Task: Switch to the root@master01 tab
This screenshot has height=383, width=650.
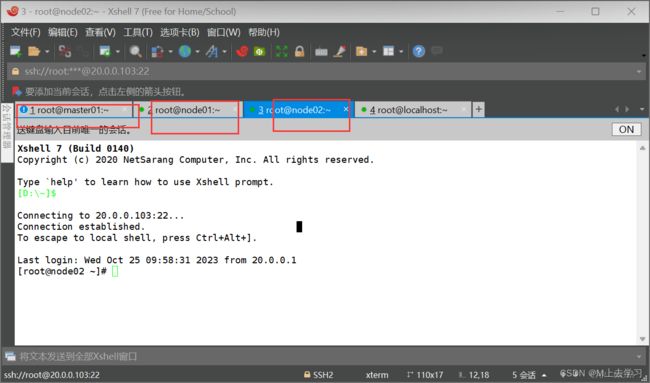Action: coord(75,110)
